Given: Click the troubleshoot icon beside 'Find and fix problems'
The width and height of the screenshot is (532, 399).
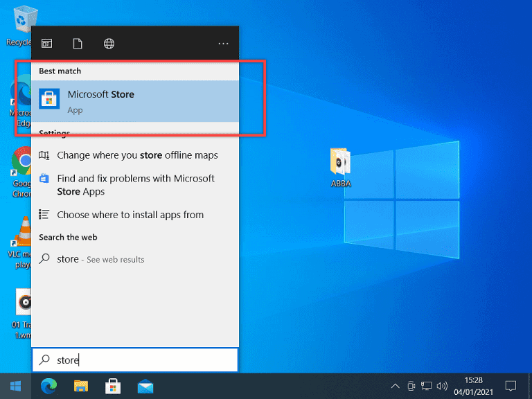Looking at the screenshot, I should click(x=44, y=178).
